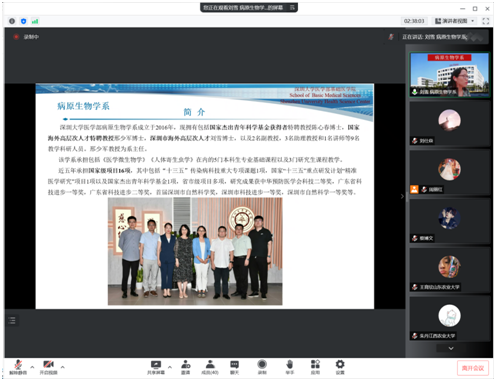Enter full screen mode icon
Screen dimensions: 496x381
(x=486, y=21)
